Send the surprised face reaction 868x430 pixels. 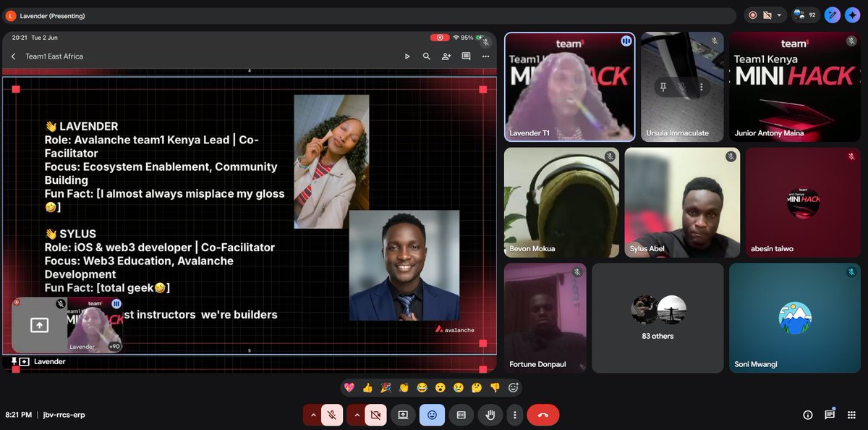click(x=441, y=387)
